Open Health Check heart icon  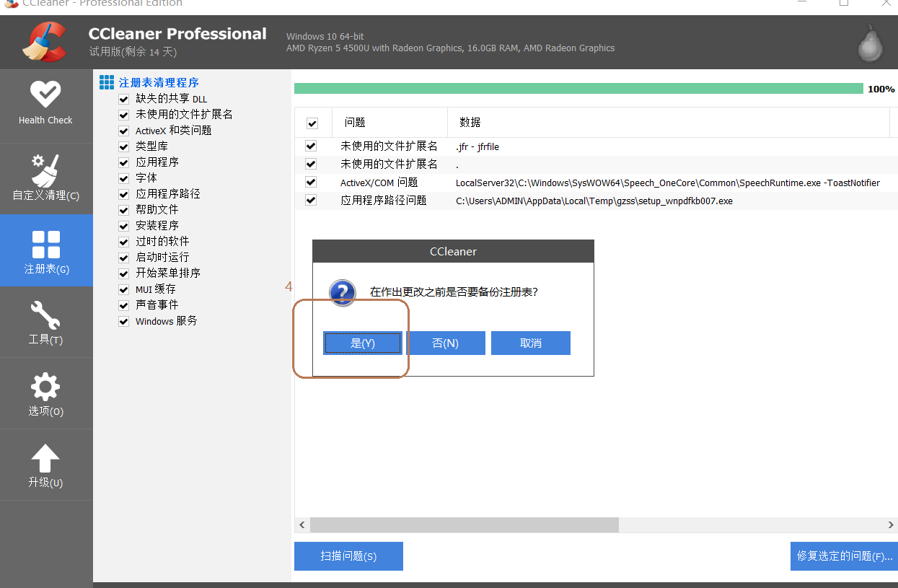click(x=45, y=94)
